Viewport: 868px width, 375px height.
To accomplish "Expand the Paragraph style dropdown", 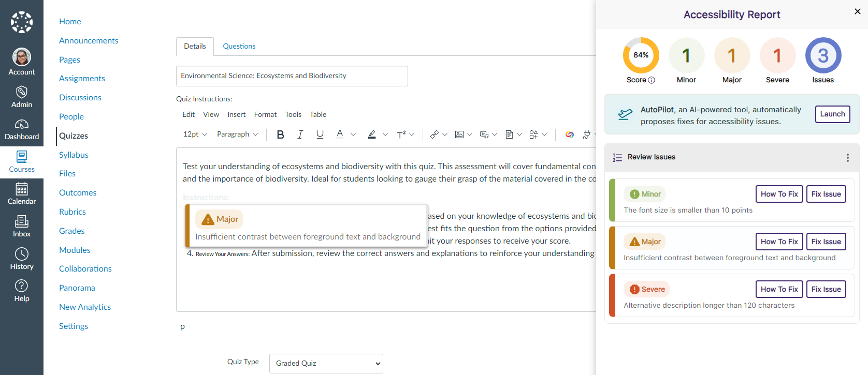I will click(x=237, y=134).
